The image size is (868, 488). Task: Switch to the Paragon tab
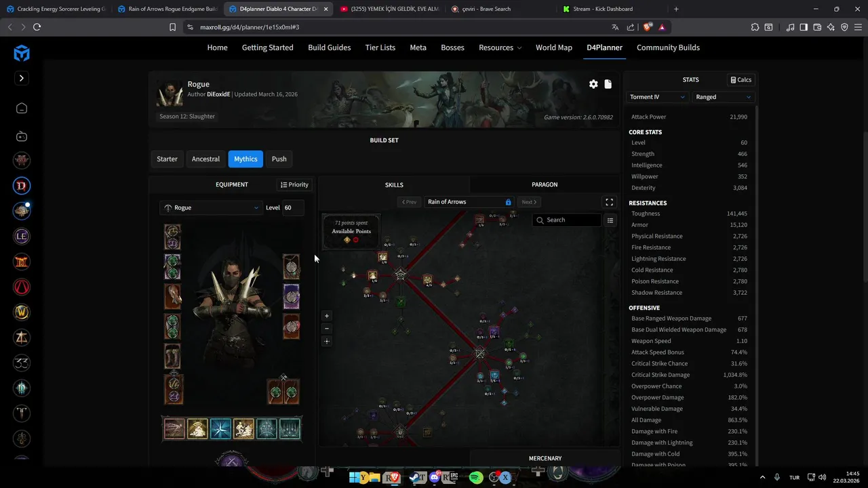545,184
